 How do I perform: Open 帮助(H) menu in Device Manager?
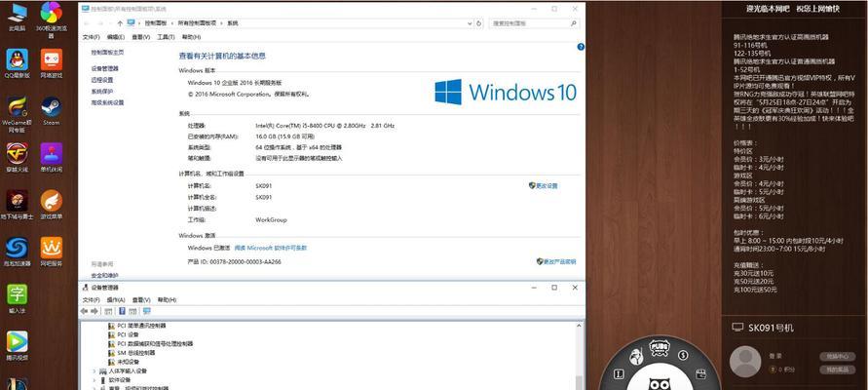(x=167, y=299)
